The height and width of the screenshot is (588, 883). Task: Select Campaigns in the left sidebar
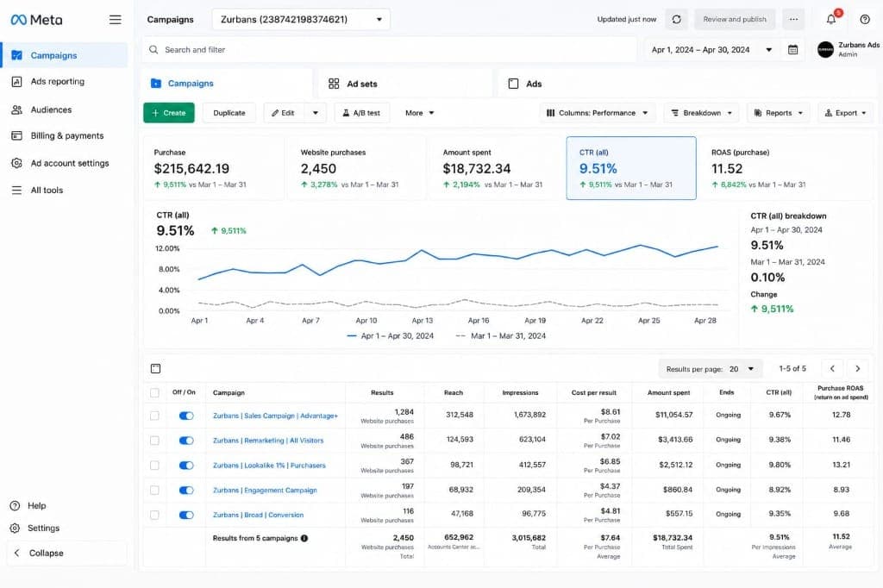tap(64, 55)
